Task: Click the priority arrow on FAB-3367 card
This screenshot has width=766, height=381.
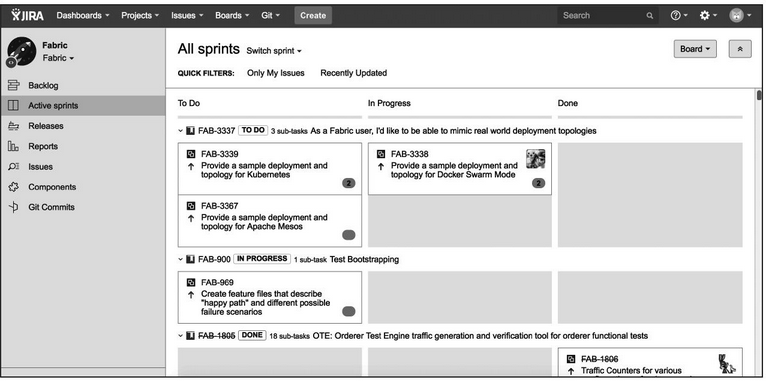Action: pos(191,218)
